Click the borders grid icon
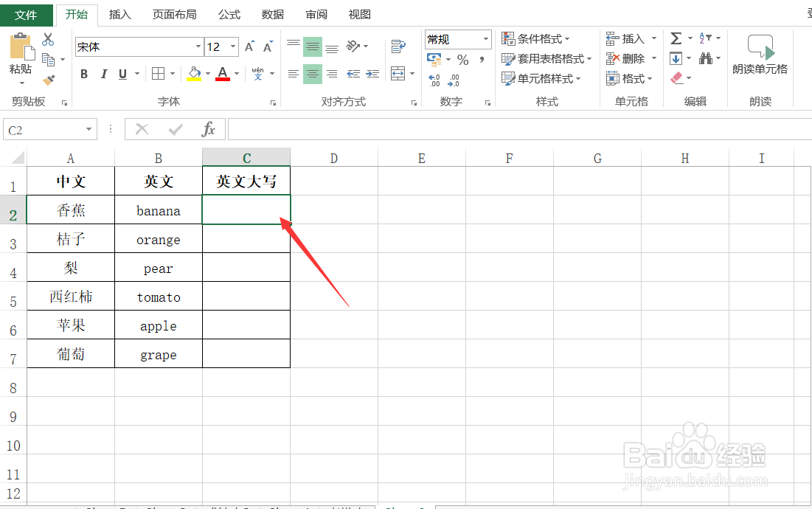This screenshot has height=509, width=812. [x=159, y=74]
